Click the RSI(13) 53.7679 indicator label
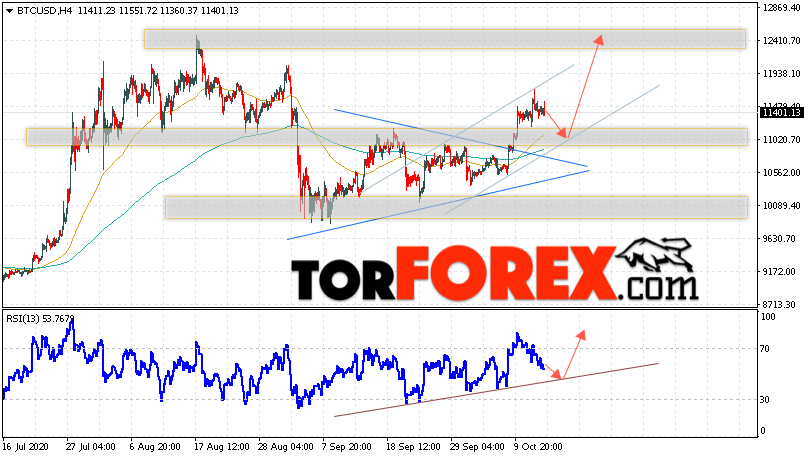808x458 pixels. coord(40,319)
